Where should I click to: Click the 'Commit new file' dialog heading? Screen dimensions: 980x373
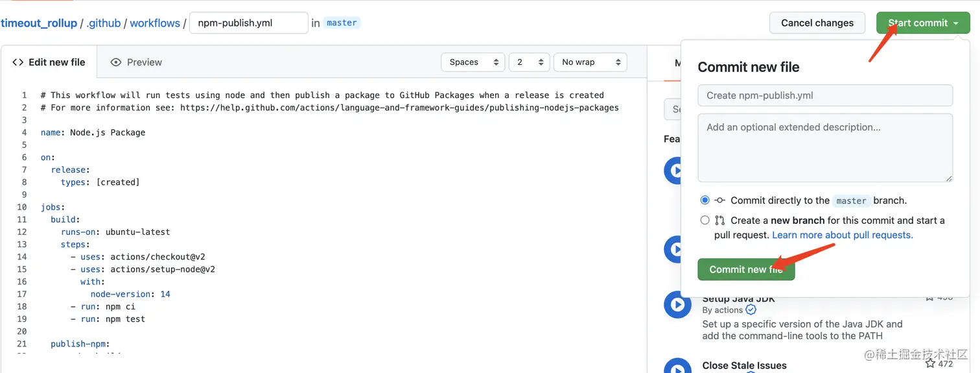pyautogui.click(x=749, y=67)
